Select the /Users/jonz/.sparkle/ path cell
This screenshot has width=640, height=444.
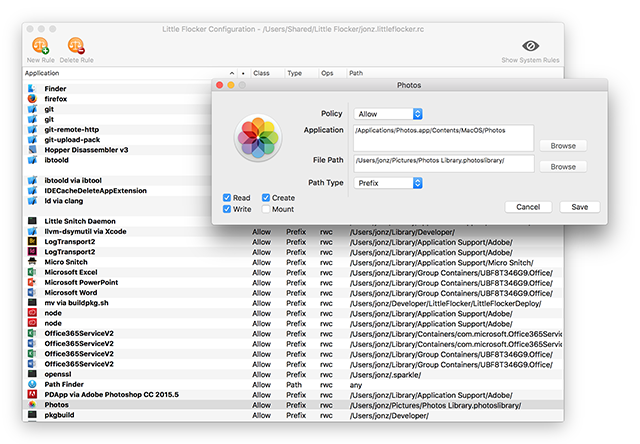tap(385, 374)
